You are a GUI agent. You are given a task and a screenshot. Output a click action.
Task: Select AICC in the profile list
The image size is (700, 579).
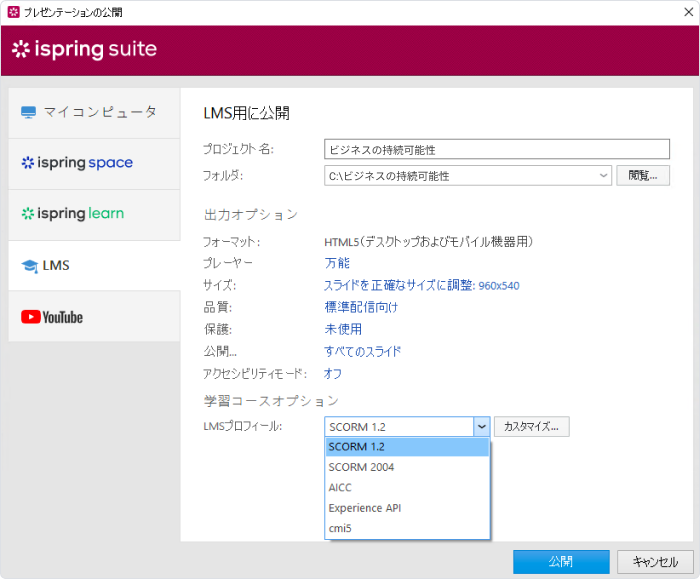pyautogui.click(x=407, y=487)
